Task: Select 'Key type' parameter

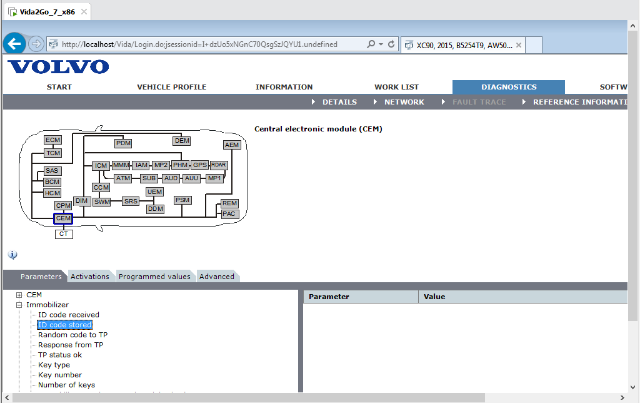Action: tap(54, 365)
